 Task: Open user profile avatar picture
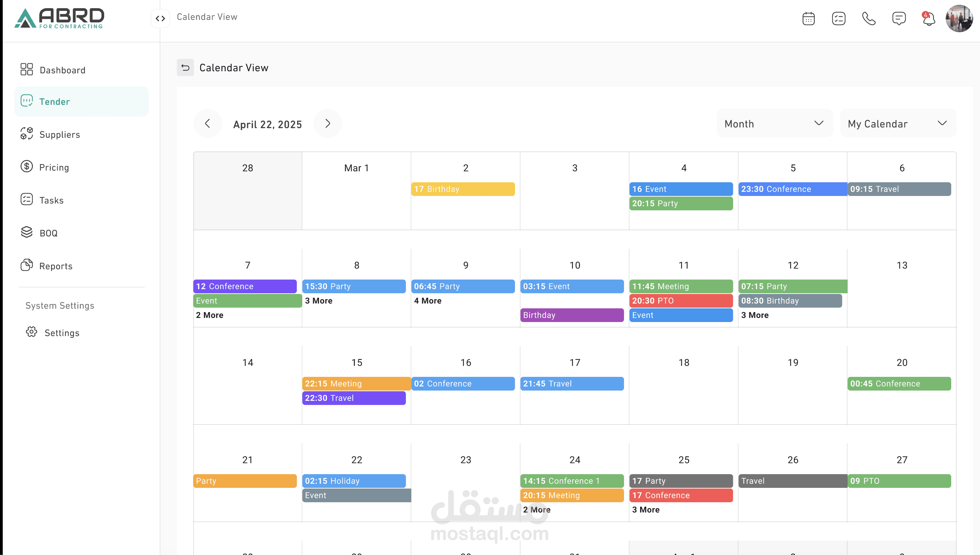[959, 18]
